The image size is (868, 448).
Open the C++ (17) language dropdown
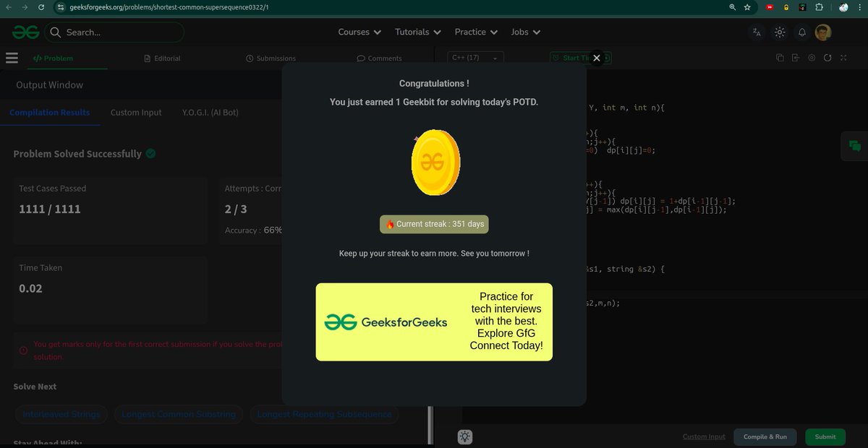475,58
